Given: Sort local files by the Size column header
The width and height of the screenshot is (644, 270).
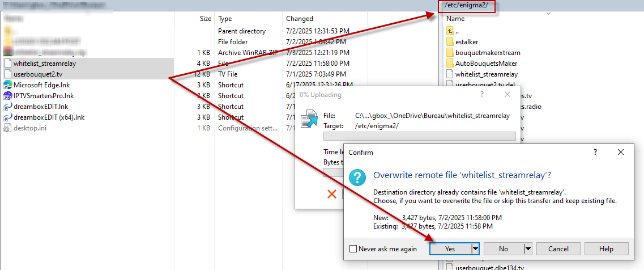Looking at the screenshot, I should [x=205, y=19].
